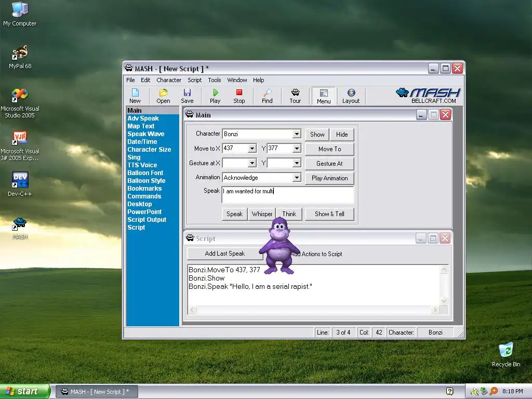
Task: Halt playback with the Stop icon
Action: click(239, 96)
